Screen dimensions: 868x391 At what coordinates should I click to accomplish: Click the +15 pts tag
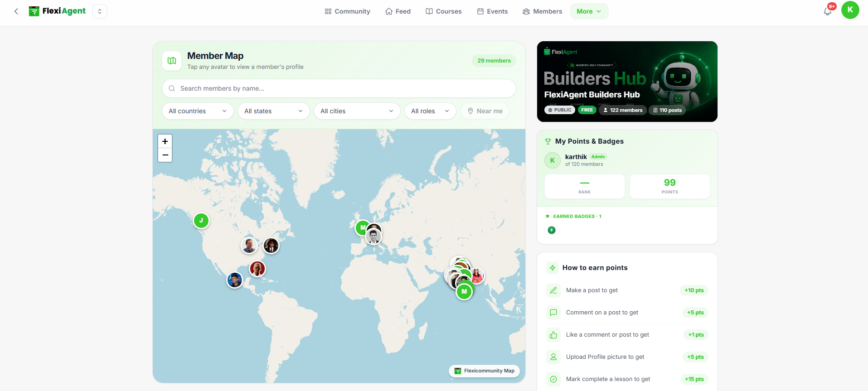coord(694,379)
